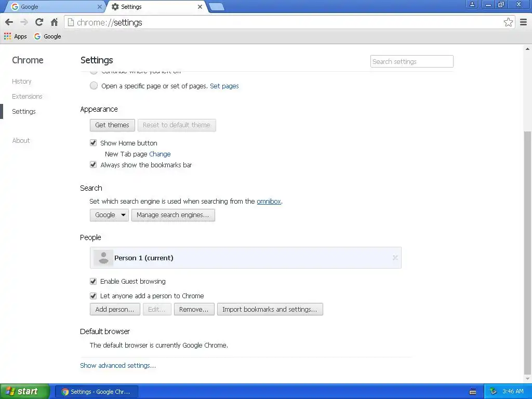Click the network tray icon near the clock
Screen dimensions: 532x399
click(493, 392)
